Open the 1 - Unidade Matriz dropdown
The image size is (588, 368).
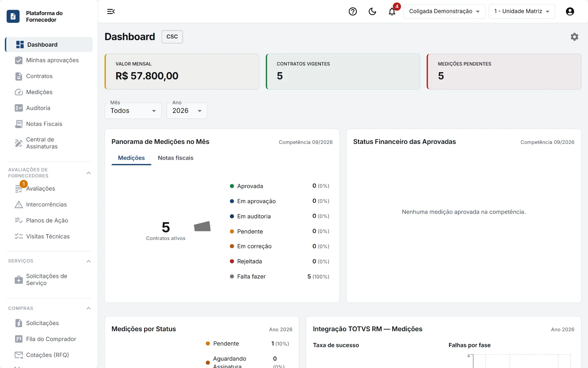522,11
